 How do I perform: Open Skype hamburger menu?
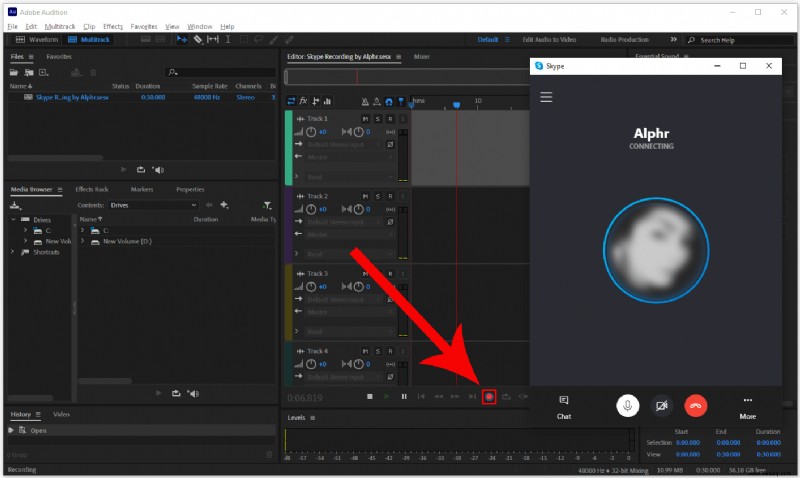tap(546, 96)
